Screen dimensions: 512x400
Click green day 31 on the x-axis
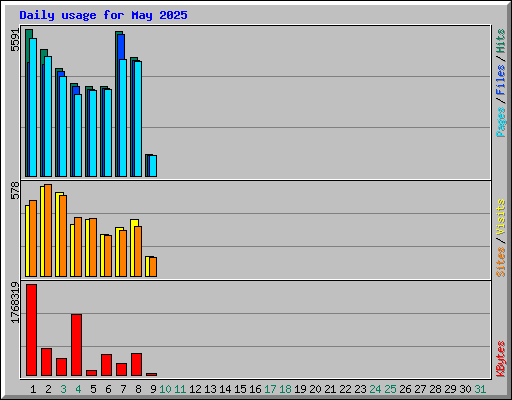[x=480, y=389]
